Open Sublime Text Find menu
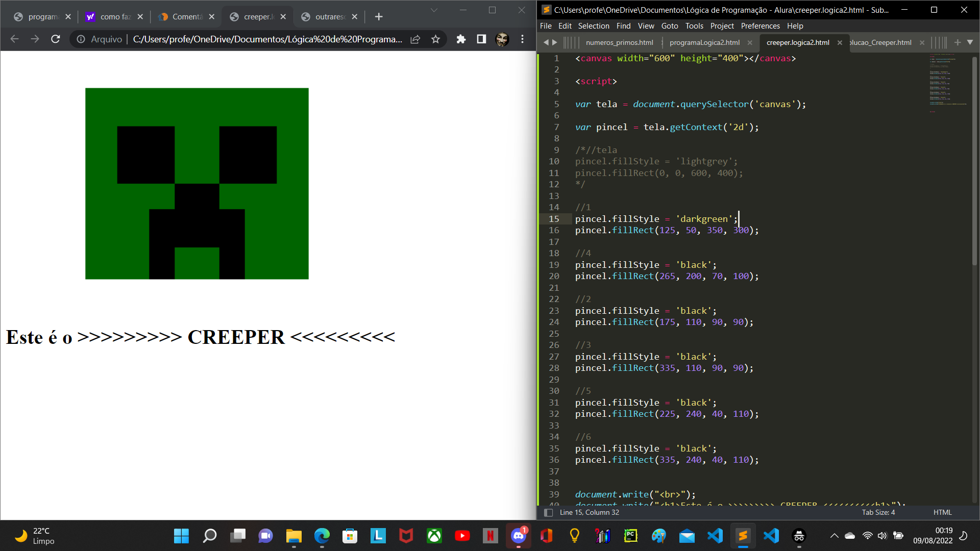 [x=623, y=26]
